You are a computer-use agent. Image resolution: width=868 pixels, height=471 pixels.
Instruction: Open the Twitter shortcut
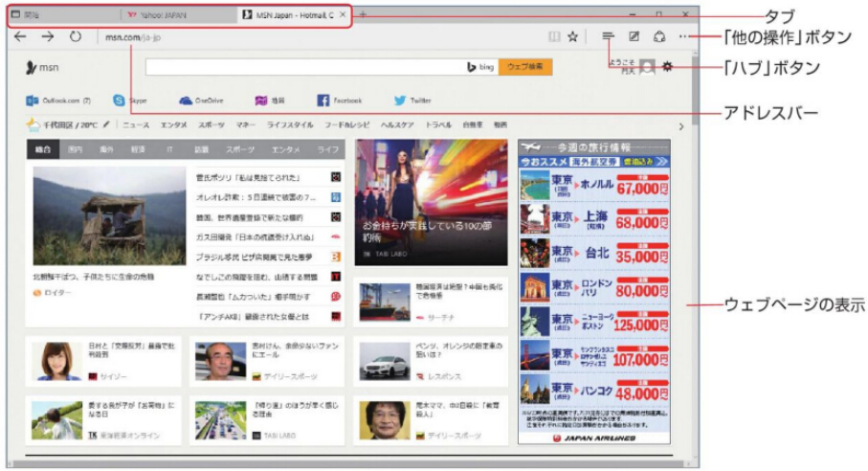[x=412, y=101]
